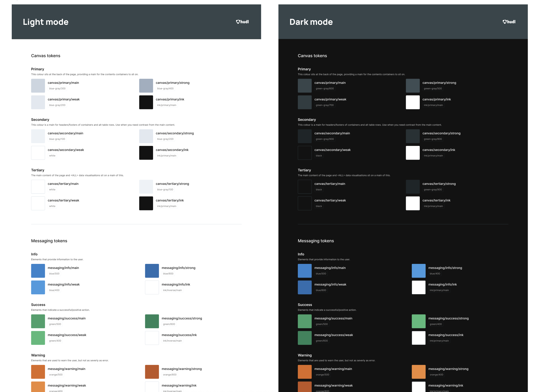541x392 pixels.
Task: Select Light mode canvas/secondary/main swatch
Action: click(38, 136)
